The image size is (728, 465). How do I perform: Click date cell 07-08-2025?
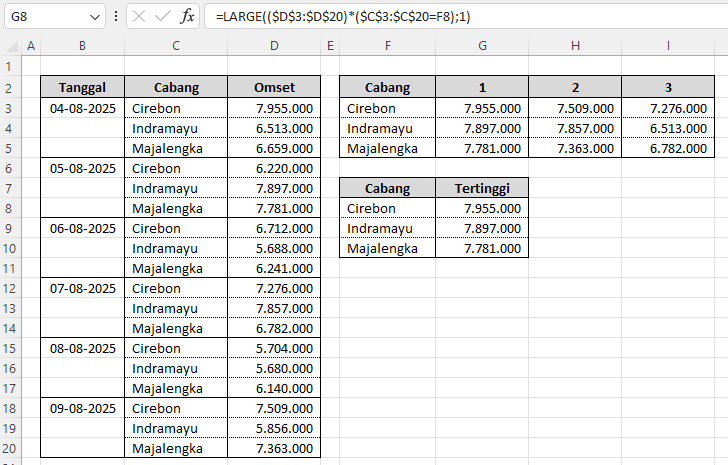(83, 288)
